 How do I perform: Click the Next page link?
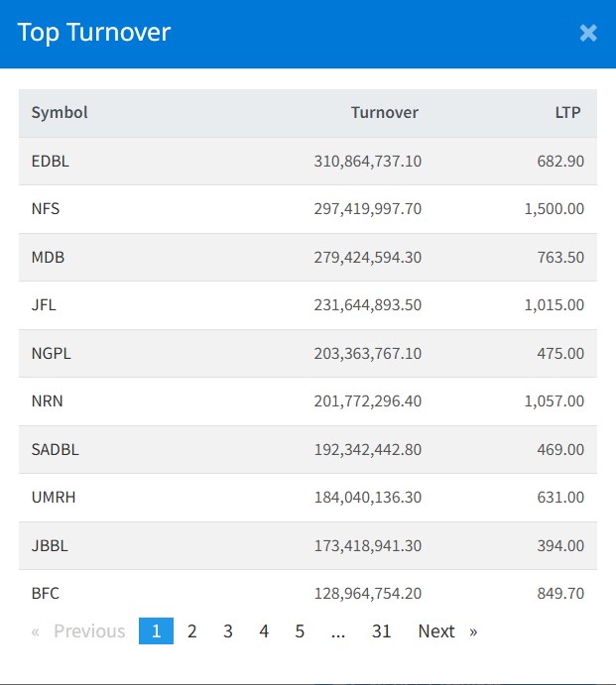tap(447, 631)
